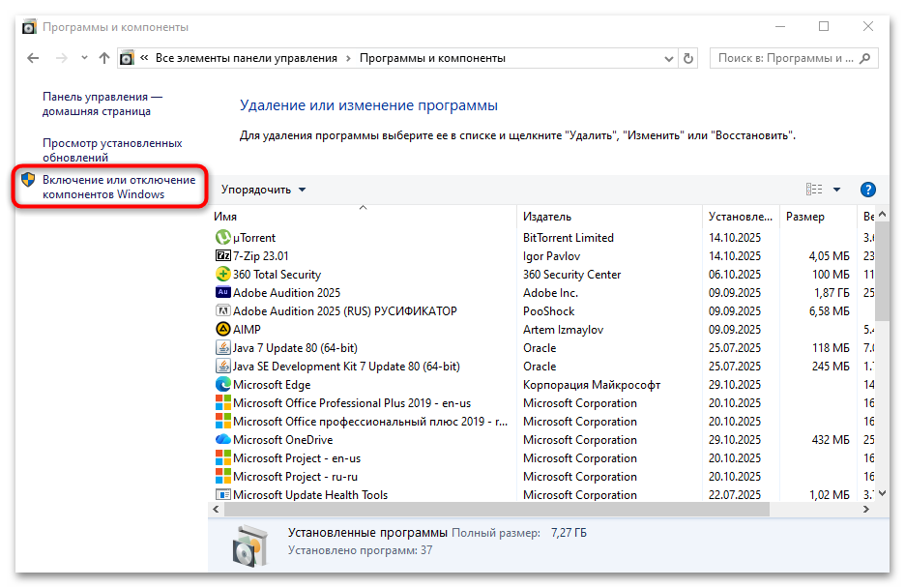The image size is (905, 588).
Task: Click the control panel icon in address bar
Action: click(127, 58)
